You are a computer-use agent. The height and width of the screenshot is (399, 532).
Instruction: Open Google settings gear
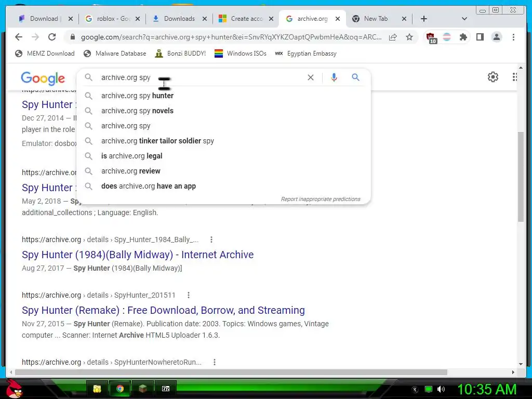tap(493, 77)
